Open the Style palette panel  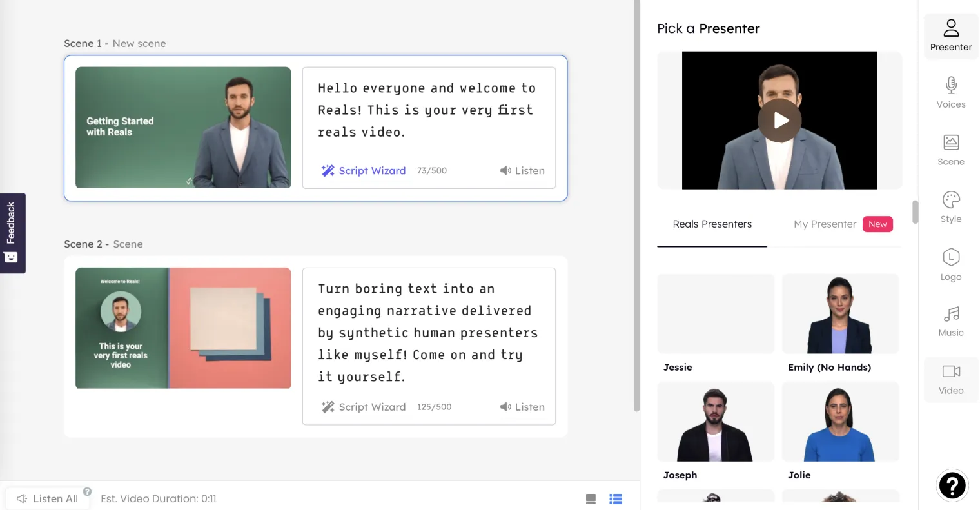pos(951,208)
